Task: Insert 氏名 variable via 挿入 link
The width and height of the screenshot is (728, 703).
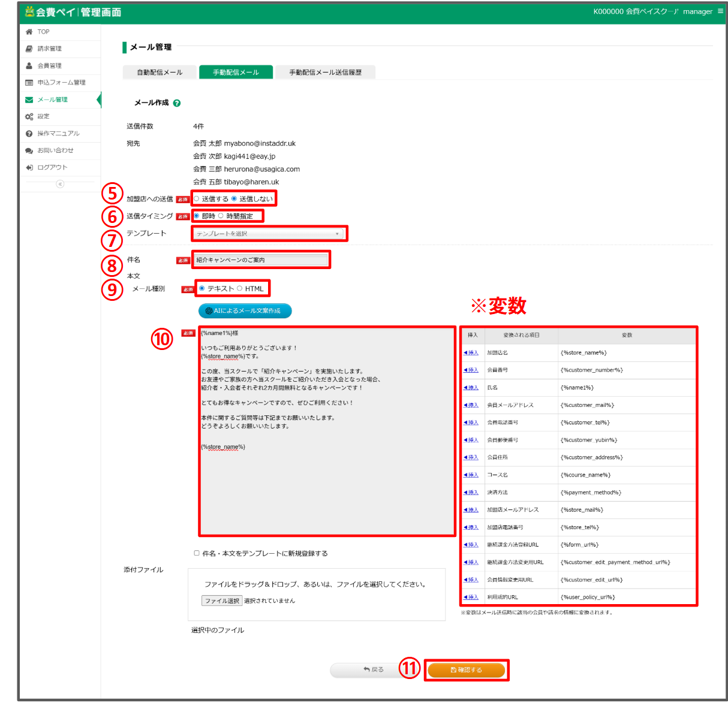Action: 471,388
